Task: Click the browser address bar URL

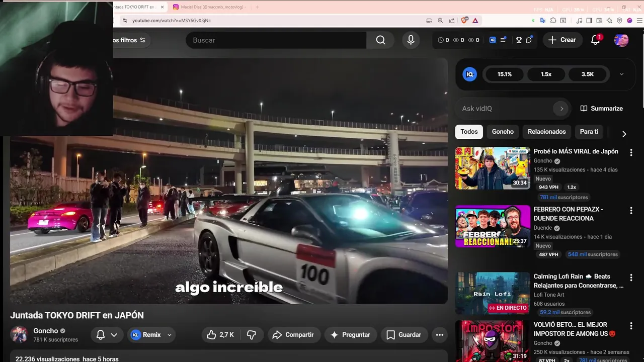Action: [x=172, y=21]
